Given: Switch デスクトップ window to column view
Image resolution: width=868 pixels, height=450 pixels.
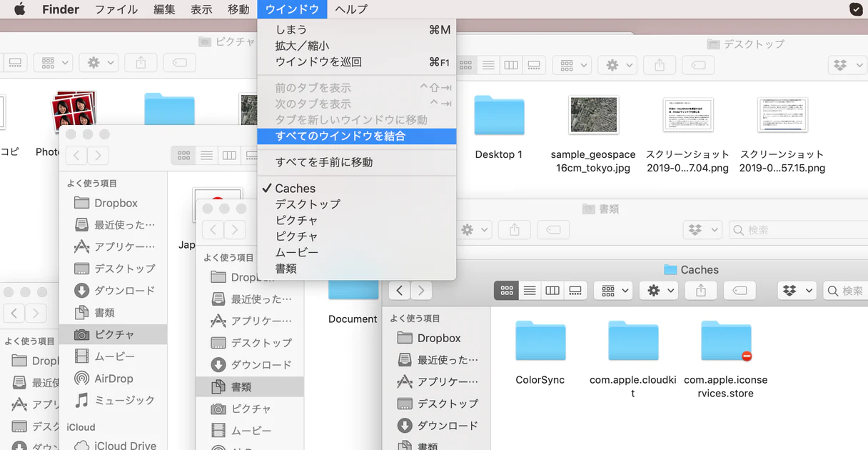Looking at the screenshot, I should tap(511, 65).
